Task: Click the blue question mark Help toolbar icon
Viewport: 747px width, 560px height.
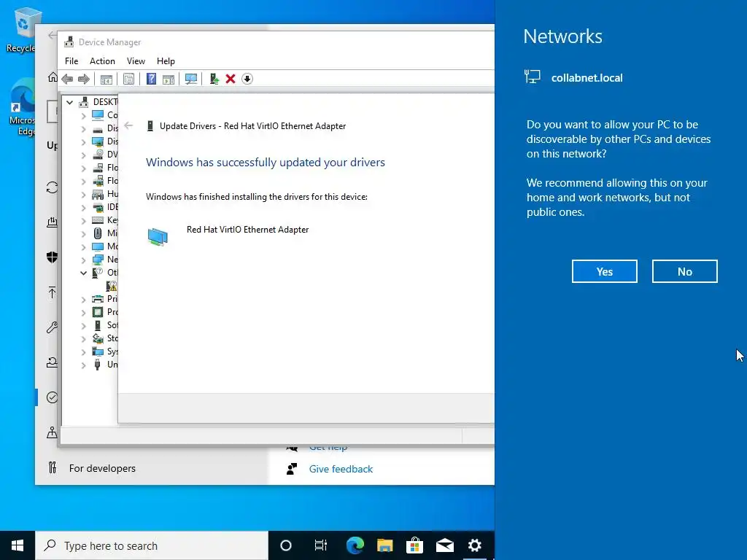Action: (x=151, y=79)
